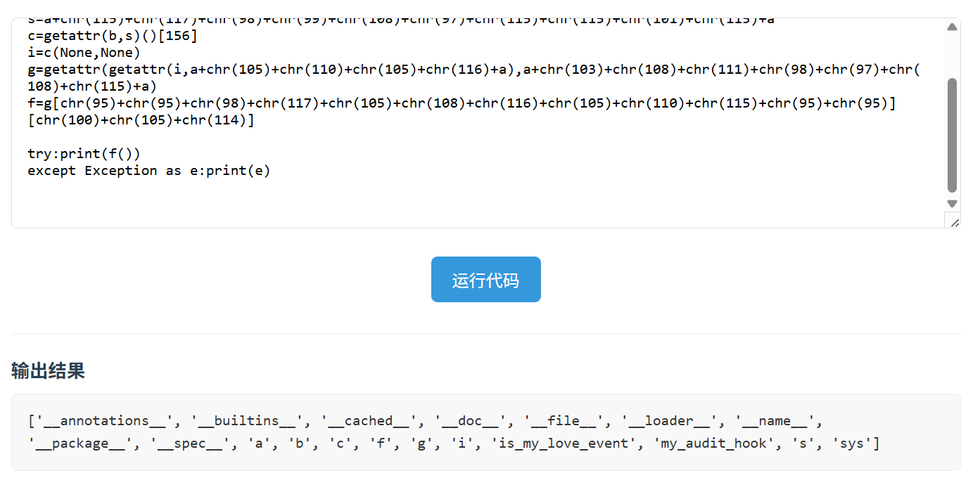Click the i=c(None,None) code line

click(x=84, y=53)
